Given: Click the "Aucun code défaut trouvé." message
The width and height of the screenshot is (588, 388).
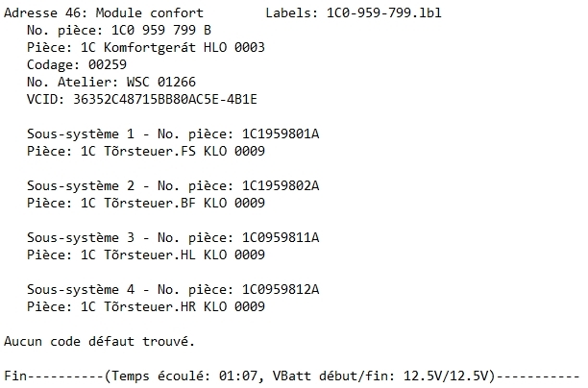Looking at the screenshot, I should click(99, 341).
